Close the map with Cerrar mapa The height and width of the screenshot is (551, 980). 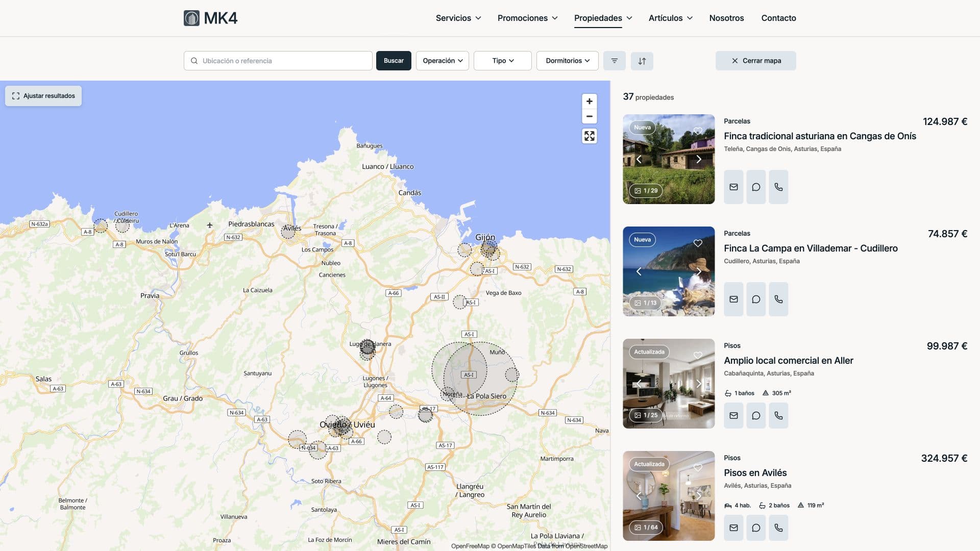coord(755,61)
